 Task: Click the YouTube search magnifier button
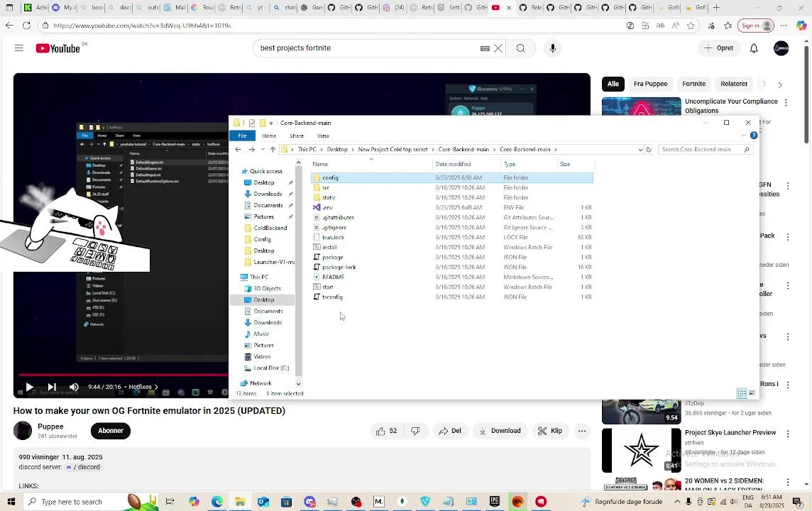(x=521, y=48)
